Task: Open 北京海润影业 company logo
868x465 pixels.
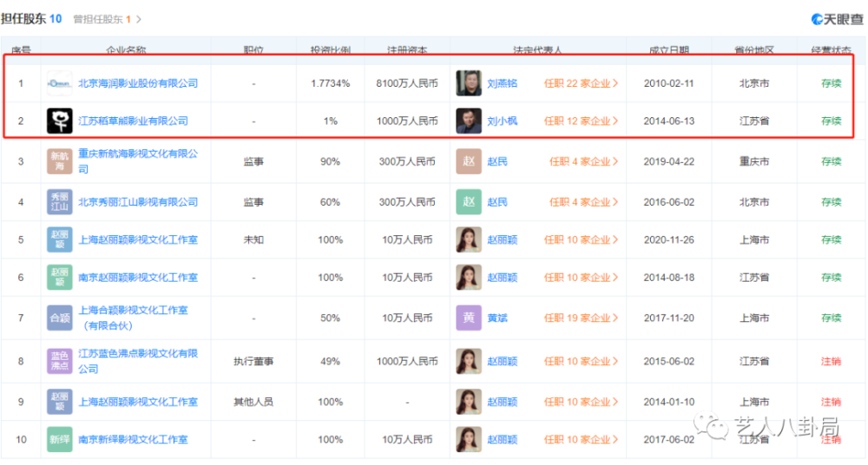Action: tap(59, 83)
